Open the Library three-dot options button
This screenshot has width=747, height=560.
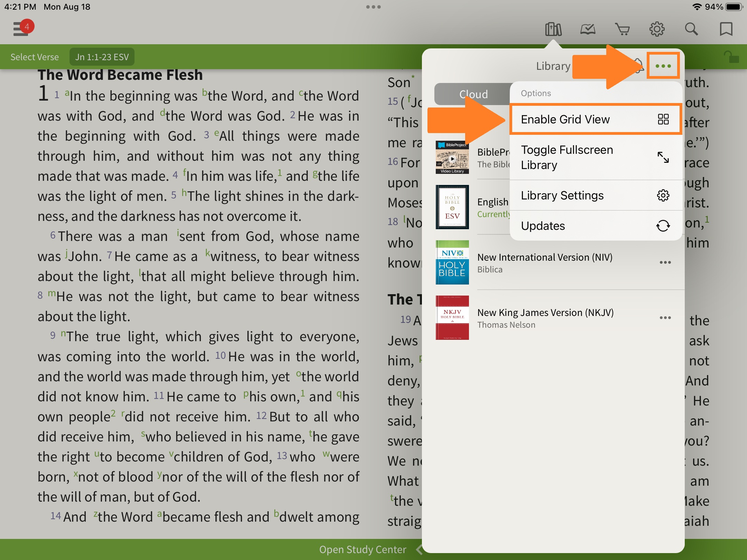click(663, 66)
